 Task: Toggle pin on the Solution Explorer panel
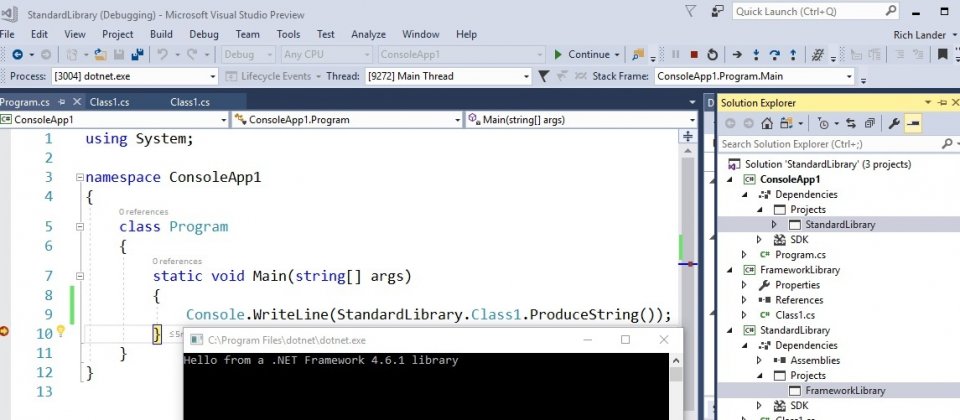(x=940, y=102)
